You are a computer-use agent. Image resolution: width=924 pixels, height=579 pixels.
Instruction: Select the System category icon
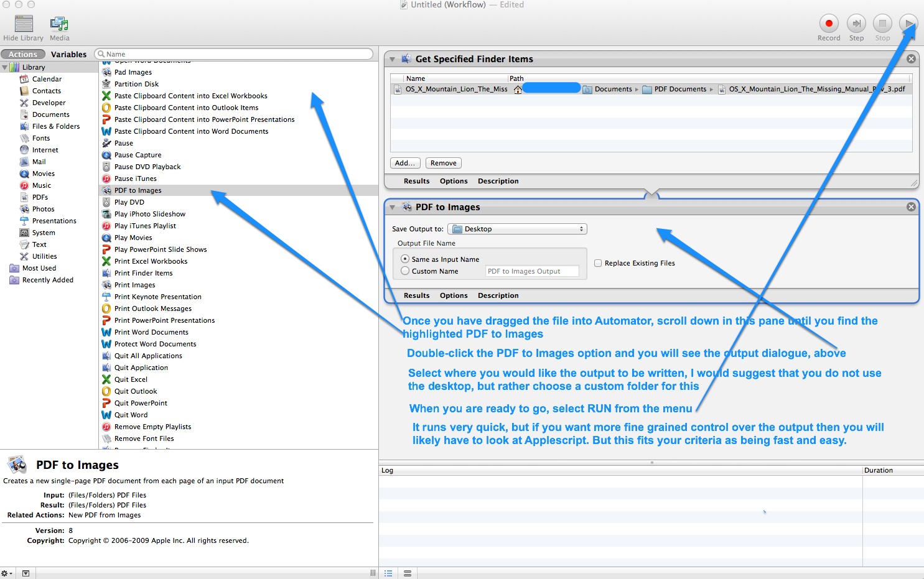coord(24,233)
